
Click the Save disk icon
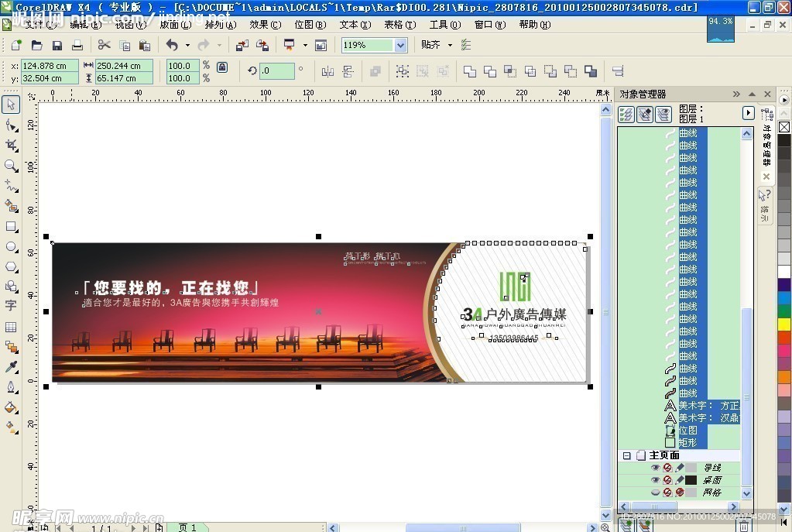[57, 45]
